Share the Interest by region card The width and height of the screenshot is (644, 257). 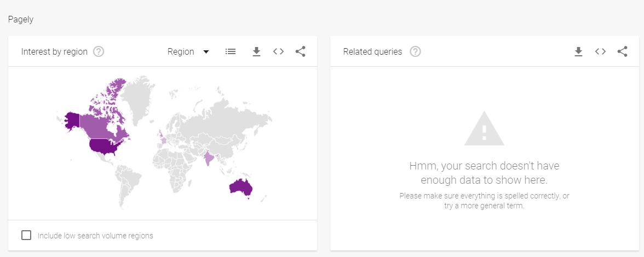coord(300,51)
